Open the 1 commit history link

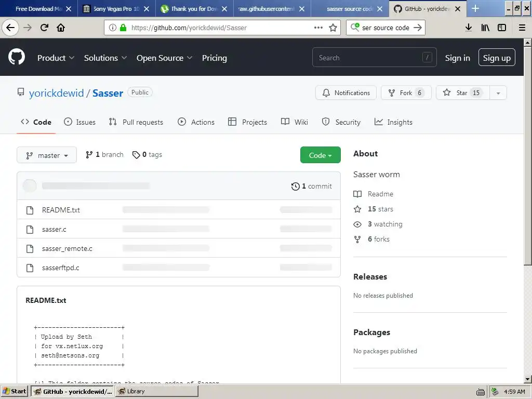tap(312, 187)
